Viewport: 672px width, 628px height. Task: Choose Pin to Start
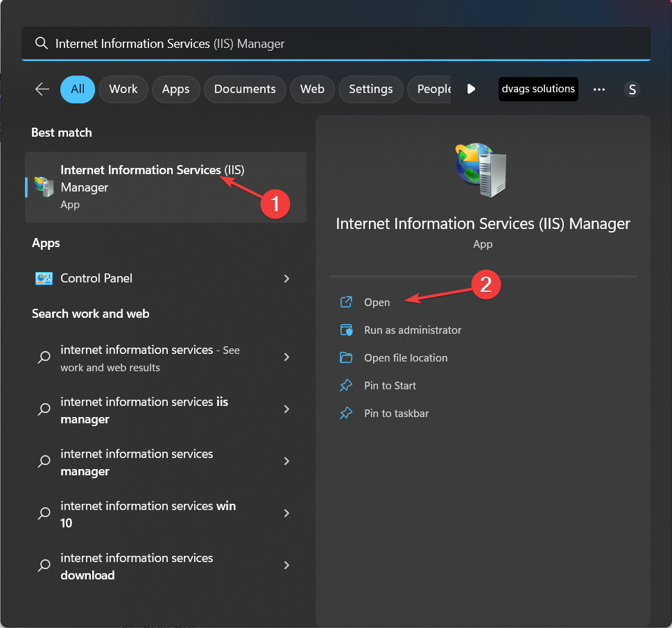coord(390,386)
